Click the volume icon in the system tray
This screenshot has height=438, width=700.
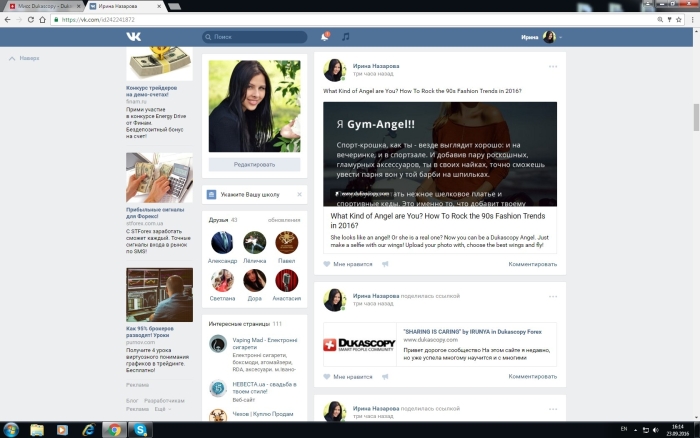click(x=656, y=430)
